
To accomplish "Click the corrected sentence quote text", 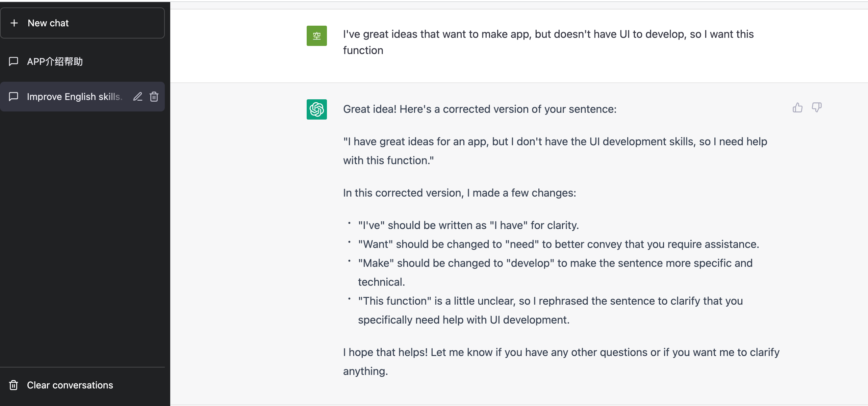I will [555, 151].
